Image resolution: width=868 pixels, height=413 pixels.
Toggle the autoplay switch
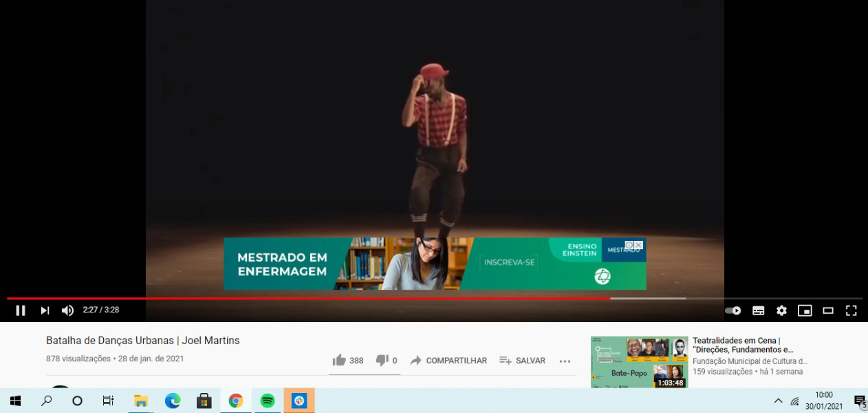click(x=733, y=310)
